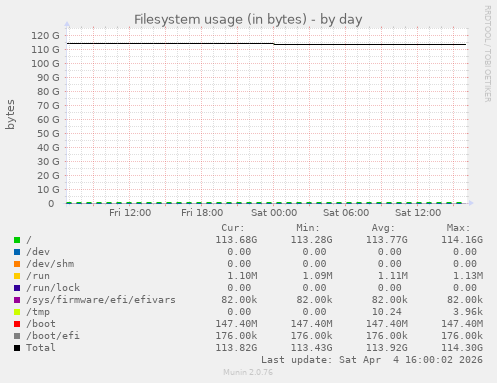Click the '/run/lock' legend label

[53, 288]
